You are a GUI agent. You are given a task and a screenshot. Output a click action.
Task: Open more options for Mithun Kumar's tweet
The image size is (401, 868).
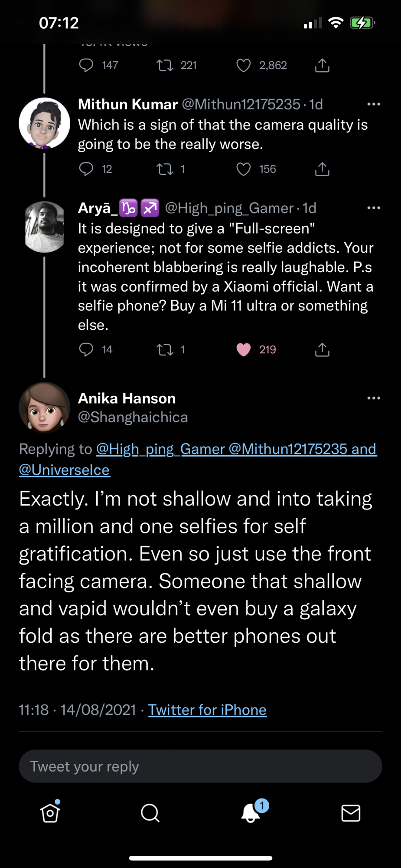pyautogui.click(x=373, y=104)
